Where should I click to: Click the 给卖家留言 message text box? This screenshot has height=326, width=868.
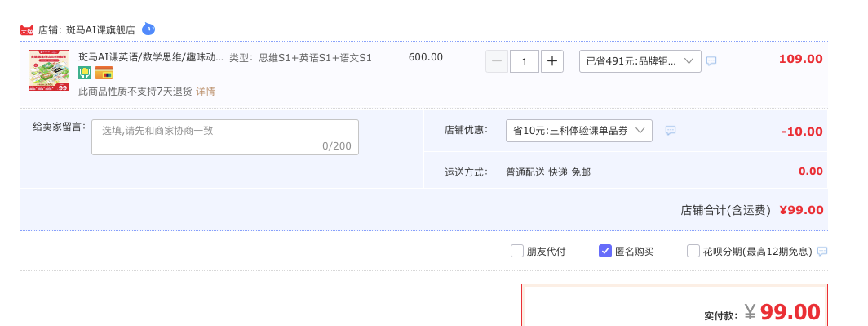point(225,137)
